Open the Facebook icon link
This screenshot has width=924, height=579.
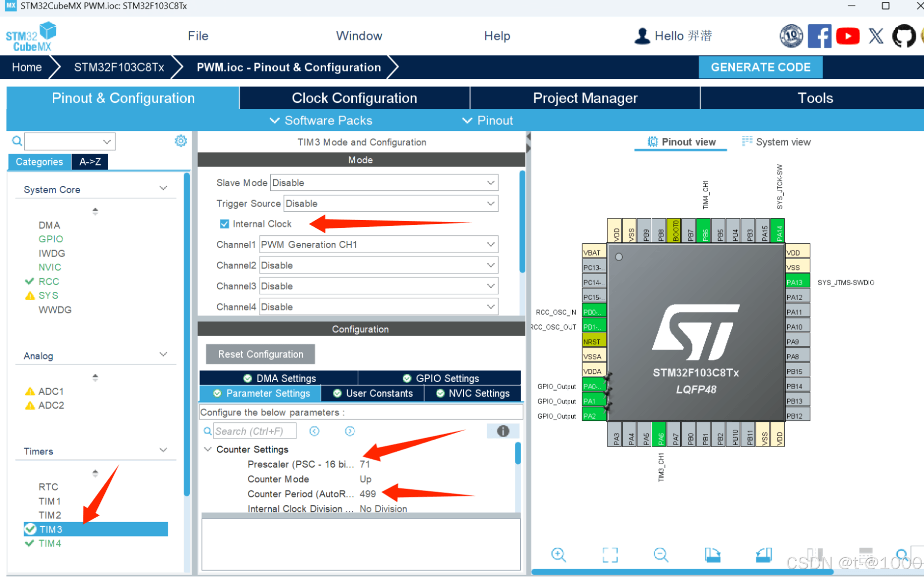click(x=819, y=36)
